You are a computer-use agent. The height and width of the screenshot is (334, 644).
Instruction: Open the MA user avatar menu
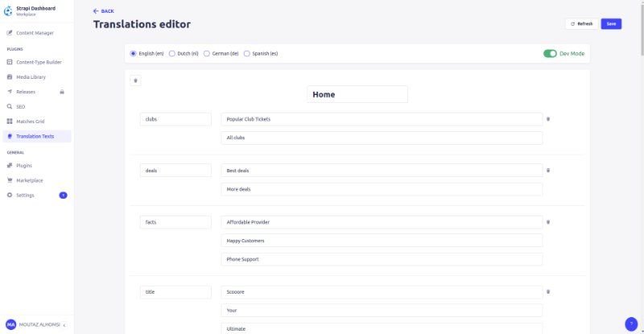(10, 324)
